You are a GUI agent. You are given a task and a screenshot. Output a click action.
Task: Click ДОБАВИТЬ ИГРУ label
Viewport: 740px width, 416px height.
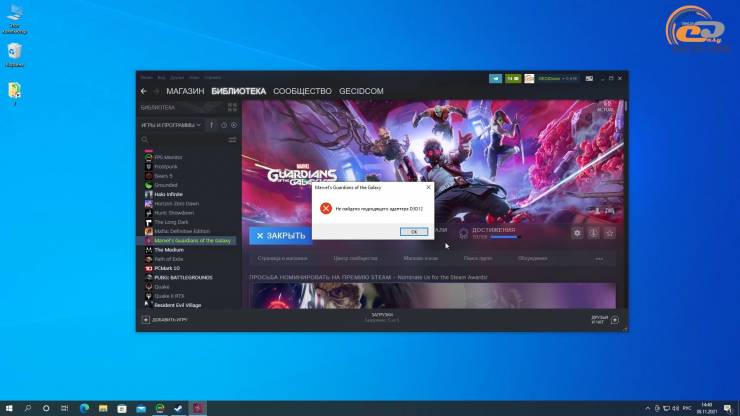[170, 320]
